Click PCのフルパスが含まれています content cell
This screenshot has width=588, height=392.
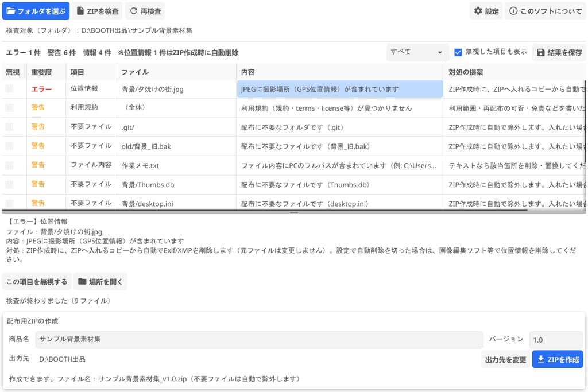point(339,166)
